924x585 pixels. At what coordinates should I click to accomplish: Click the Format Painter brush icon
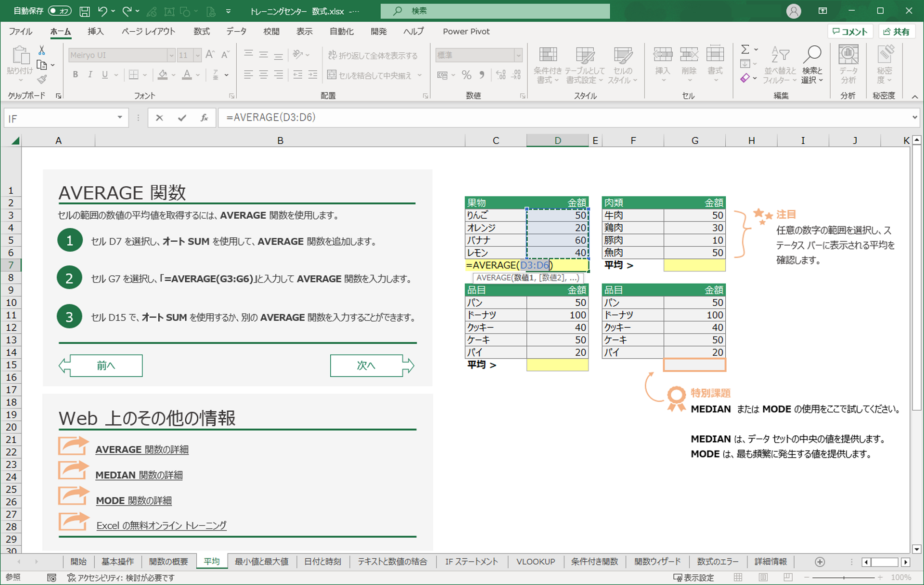pos(42,79)
